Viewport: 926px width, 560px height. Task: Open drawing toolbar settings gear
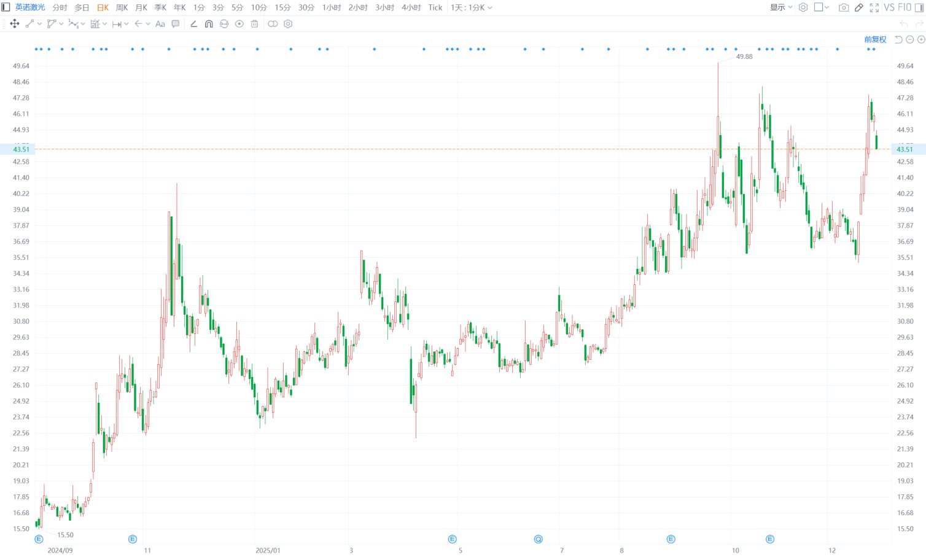click(x=288, y=24)
